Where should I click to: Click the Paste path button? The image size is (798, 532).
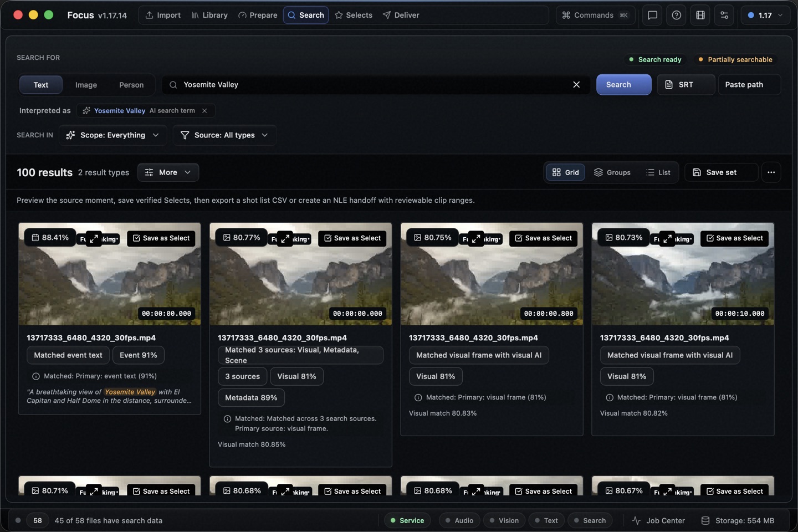749,85
